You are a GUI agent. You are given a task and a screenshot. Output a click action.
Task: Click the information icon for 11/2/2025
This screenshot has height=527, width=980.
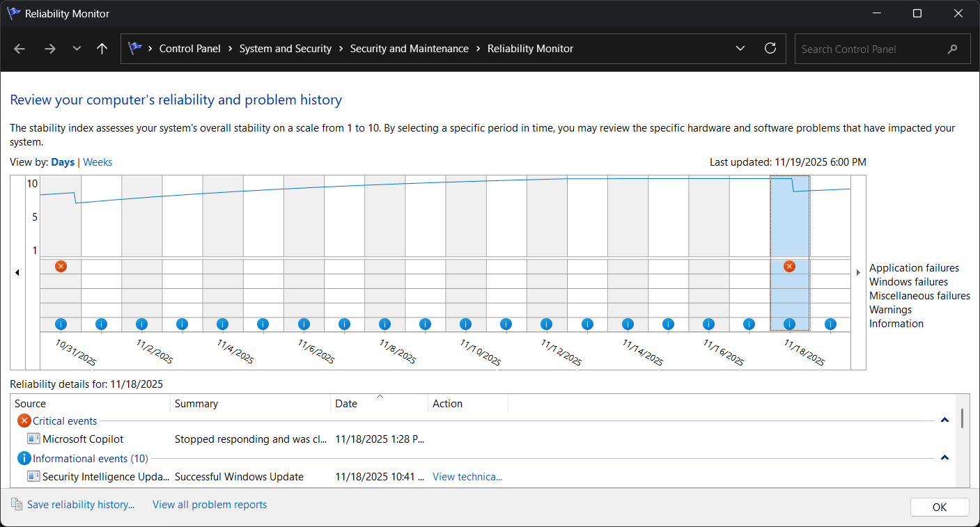pos(141,324)
